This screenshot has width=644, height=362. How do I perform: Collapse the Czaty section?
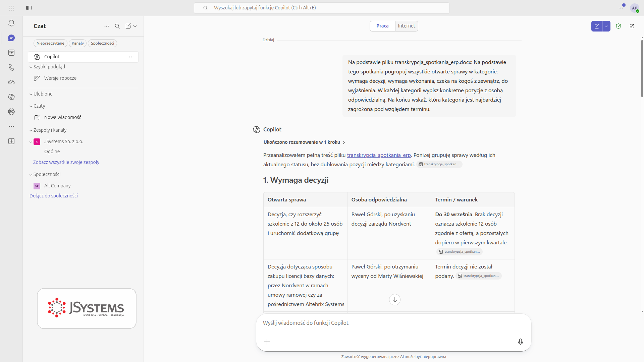(31, 106)
